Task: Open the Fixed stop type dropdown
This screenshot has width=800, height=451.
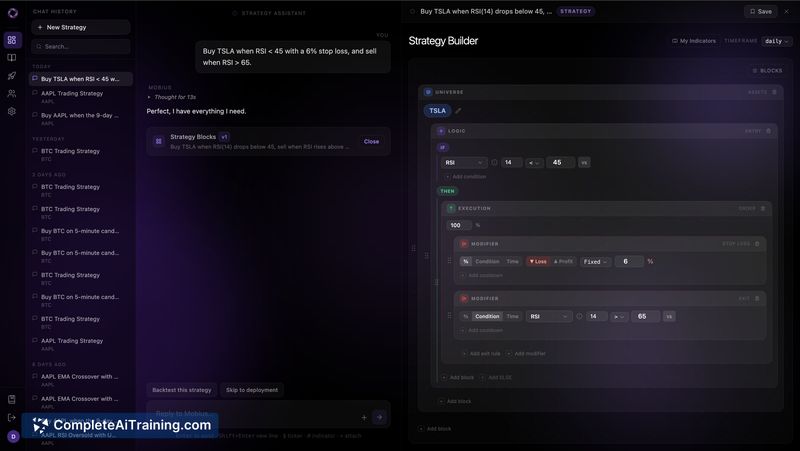Action: tap(595, 262)
